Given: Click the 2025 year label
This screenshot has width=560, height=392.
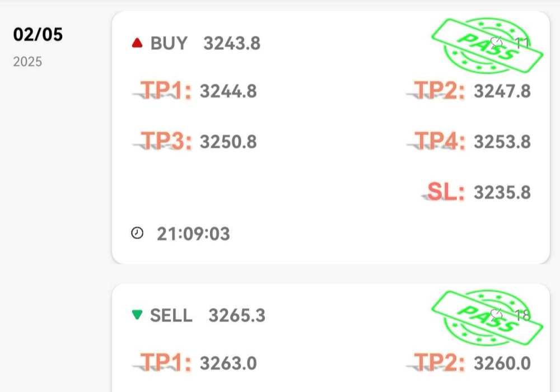Looking at the screenshot, I should pos(27,62).
